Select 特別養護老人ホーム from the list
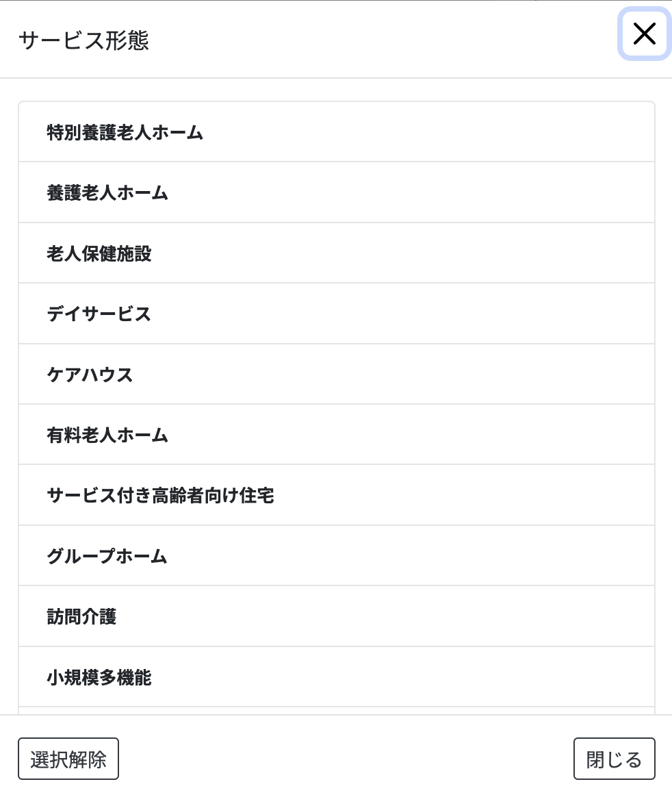This screenshot has width=672, height=797. coord(125,132)
